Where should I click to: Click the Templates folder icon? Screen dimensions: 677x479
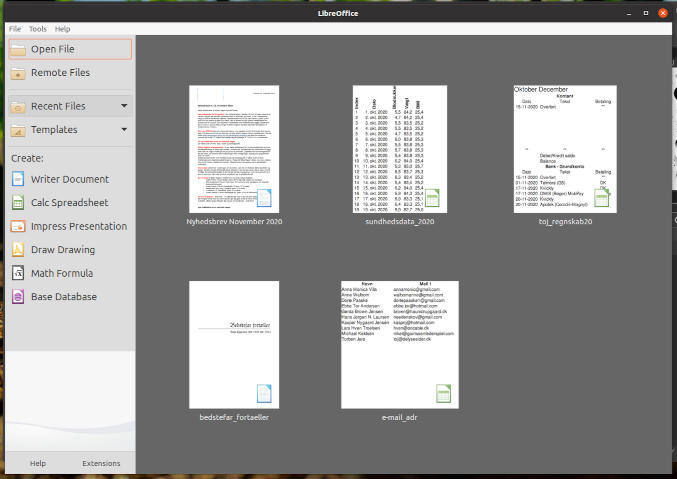(x=18, y=130)
